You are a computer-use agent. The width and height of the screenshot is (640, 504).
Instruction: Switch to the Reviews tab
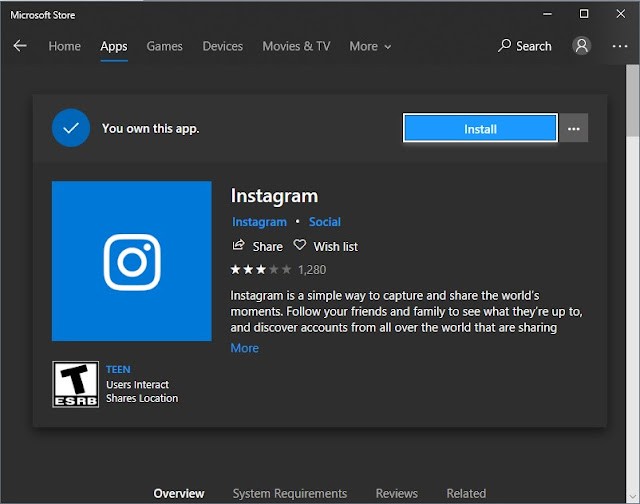point(397,493)
